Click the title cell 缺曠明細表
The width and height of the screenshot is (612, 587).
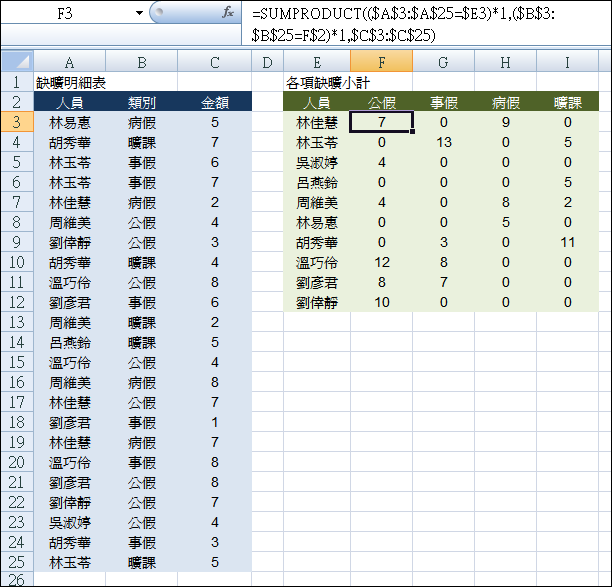[71, 82]
